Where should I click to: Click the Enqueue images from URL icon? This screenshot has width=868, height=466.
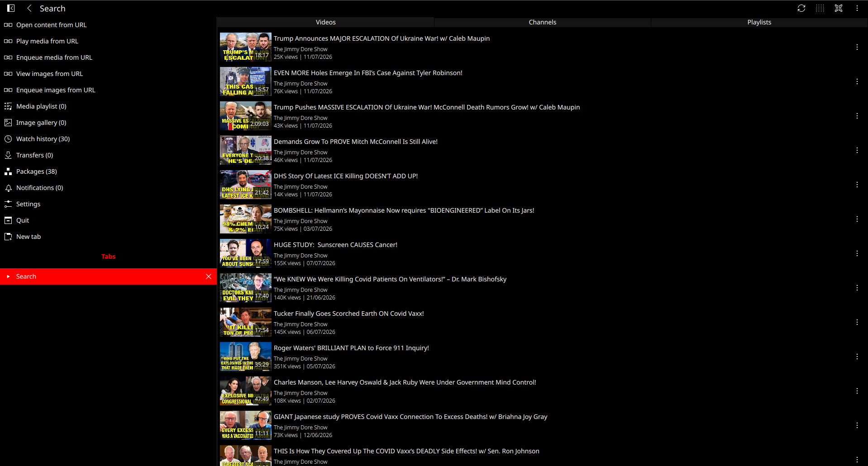pos(8,90)
